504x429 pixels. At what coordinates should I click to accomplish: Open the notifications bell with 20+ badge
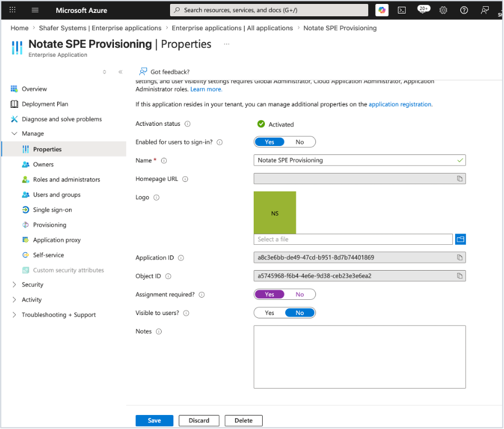pyautogui.click(x=423, y=10)
